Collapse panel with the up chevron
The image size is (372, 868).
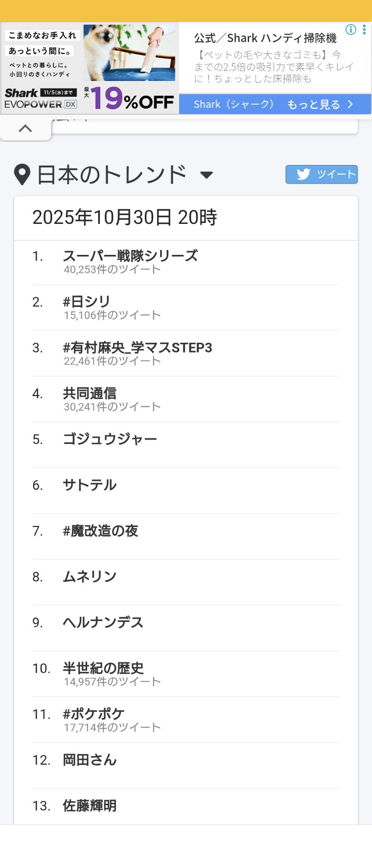[x=25, y=128]
